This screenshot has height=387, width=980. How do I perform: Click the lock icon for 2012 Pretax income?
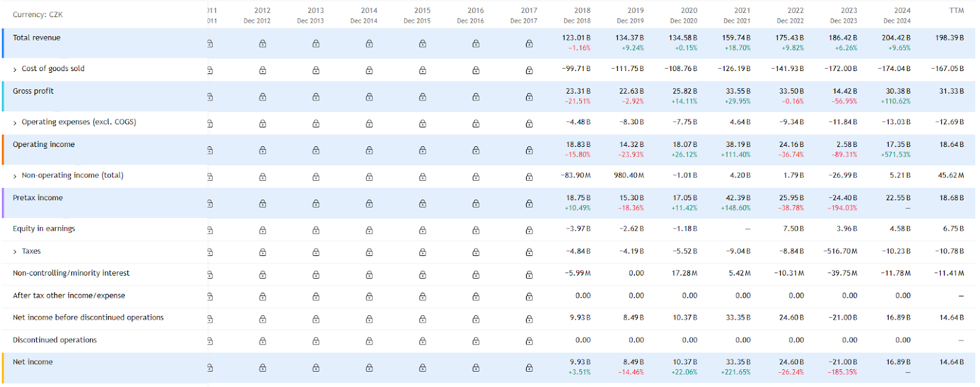click(x=263, y=203)
